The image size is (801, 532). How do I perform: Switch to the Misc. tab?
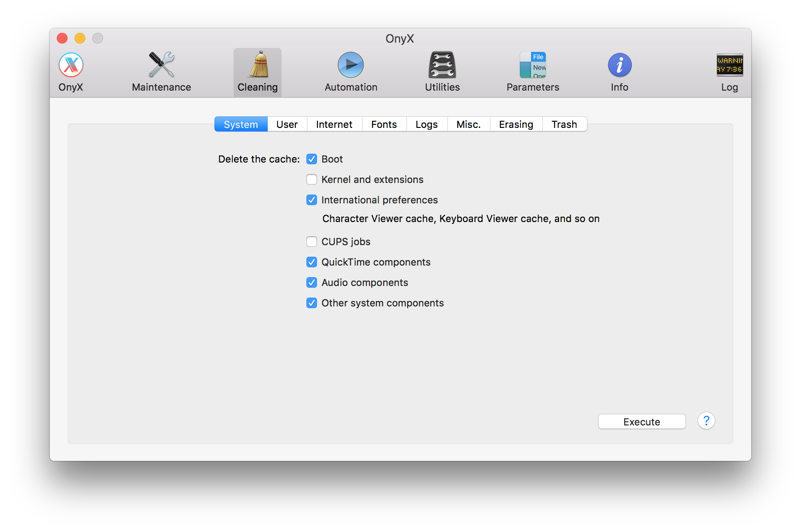click(x=468, y=124)
